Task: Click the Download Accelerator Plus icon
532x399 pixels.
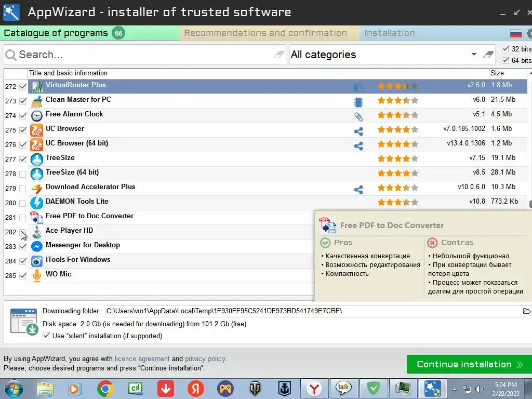Action: pos(37,189)
